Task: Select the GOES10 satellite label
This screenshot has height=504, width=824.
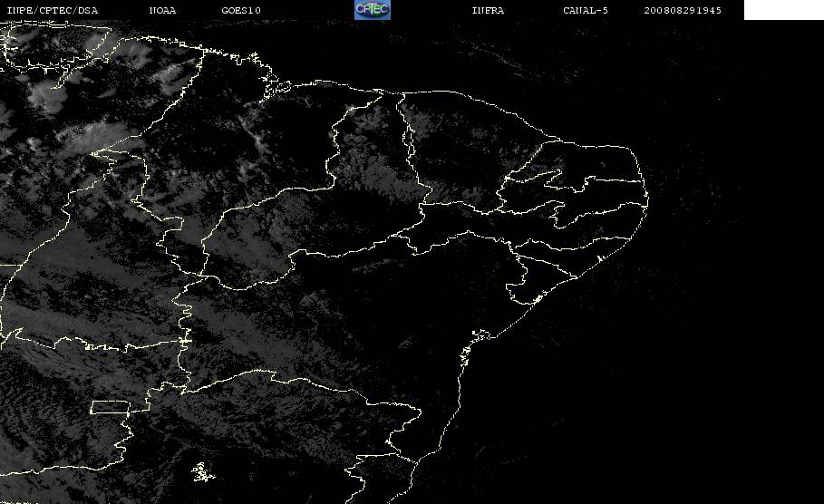Action: 241,11
